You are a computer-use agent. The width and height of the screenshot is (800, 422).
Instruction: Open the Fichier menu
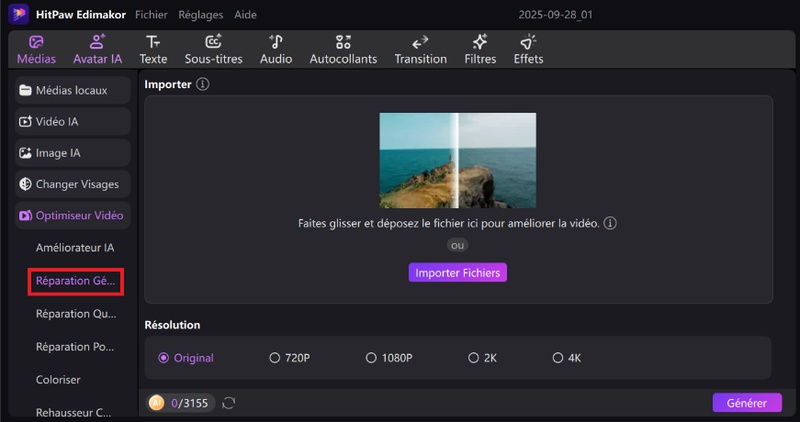(x=151, y=15)
